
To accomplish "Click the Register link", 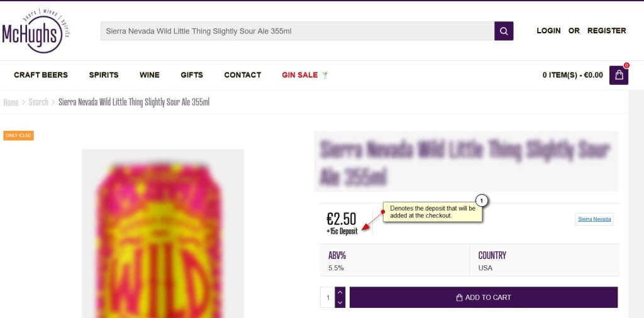I will pyautogui.click(x=607, y=31).
